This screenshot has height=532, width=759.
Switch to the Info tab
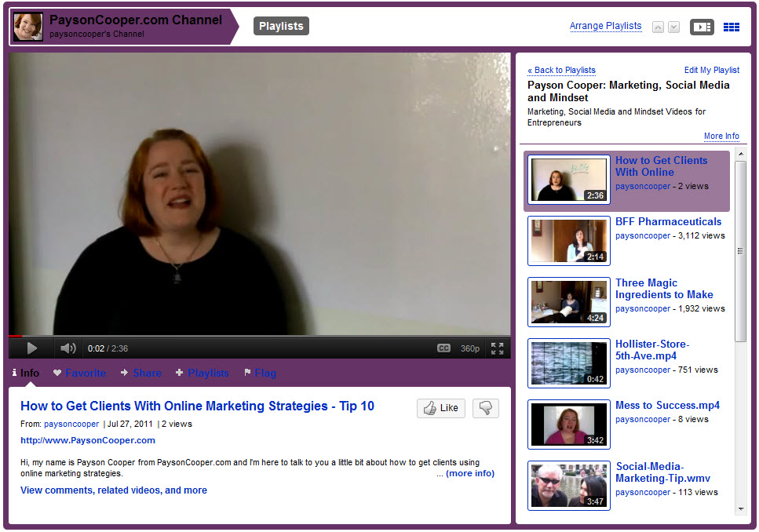[25, 373]
